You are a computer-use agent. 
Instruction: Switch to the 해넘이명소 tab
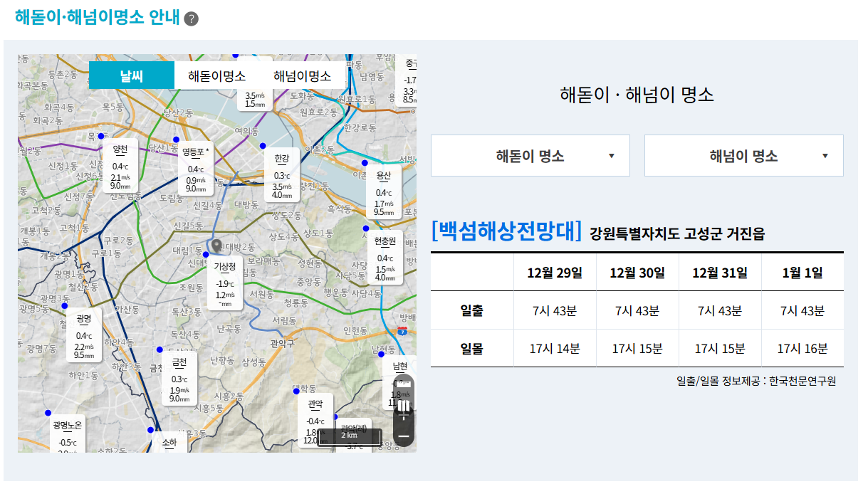point(302,75)
